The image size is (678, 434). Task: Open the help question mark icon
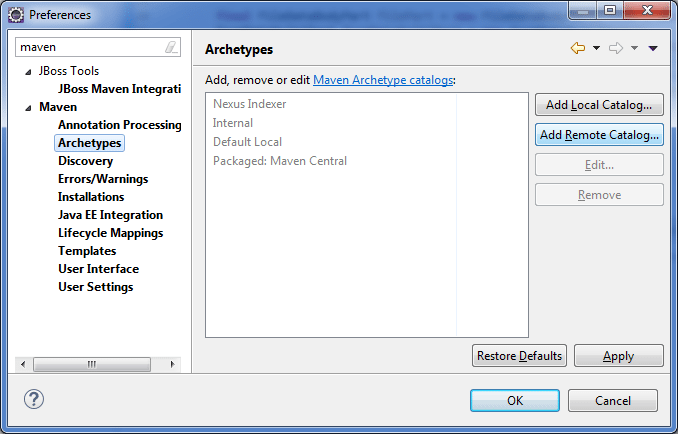34,399
